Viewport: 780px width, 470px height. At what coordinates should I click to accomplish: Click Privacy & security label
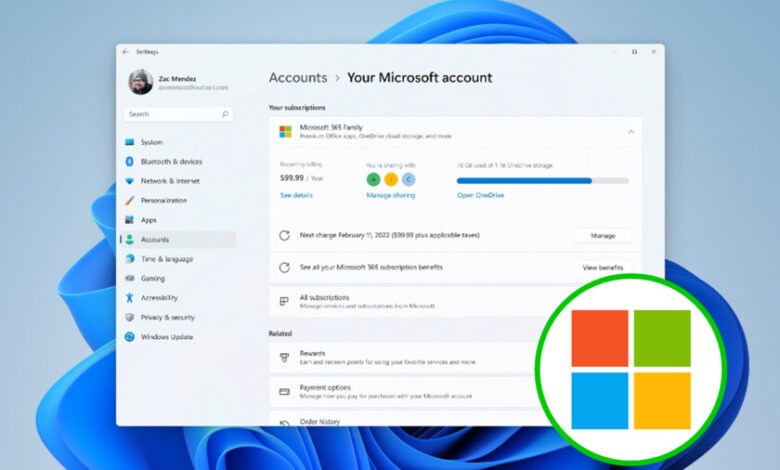pos(168,317)
